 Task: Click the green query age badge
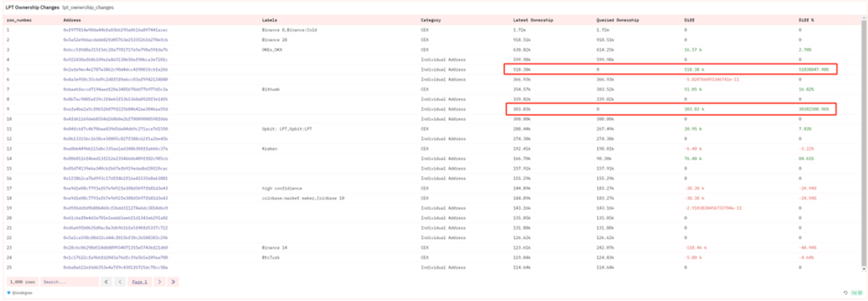tap(857, 293)
